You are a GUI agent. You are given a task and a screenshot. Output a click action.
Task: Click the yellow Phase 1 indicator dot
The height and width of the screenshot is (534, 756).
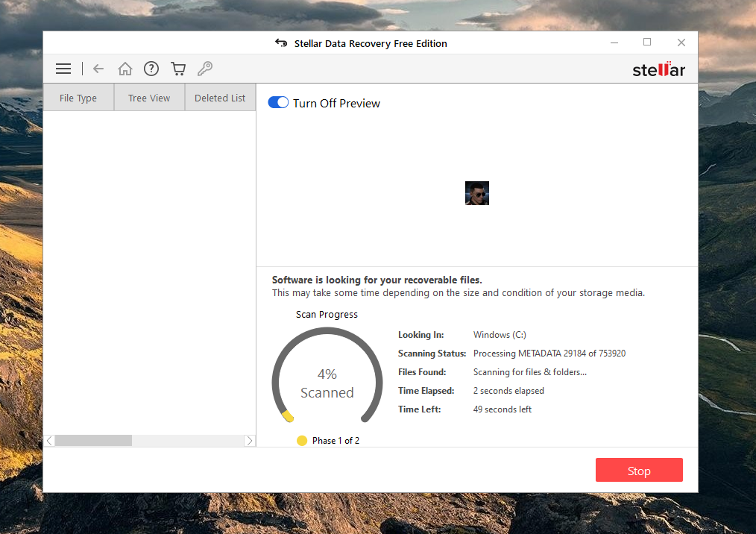[x=302, y=441]
